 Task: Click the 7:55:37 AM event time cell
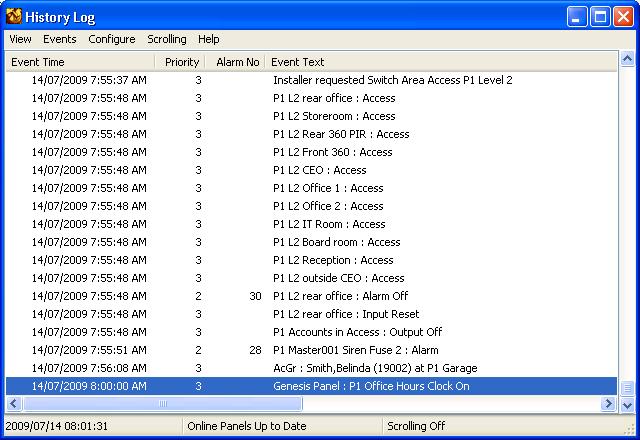pos(89,80)
